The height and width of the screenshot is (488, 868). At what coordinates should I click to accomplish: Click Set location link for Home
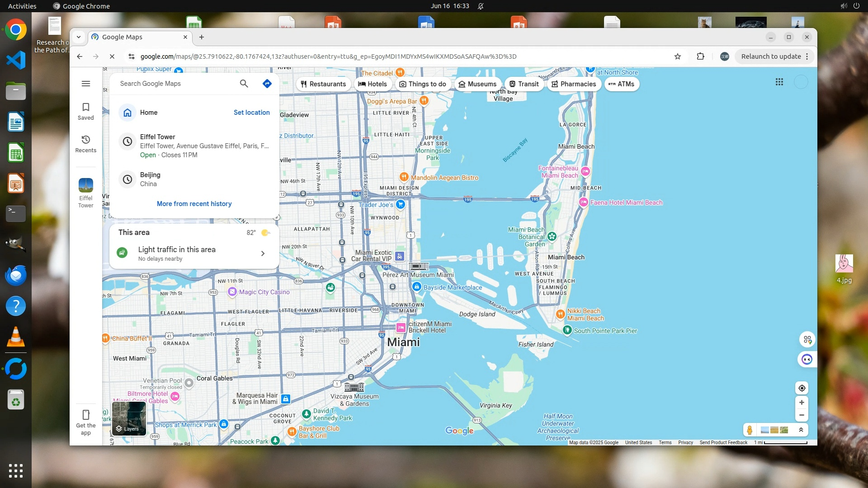click(251, 113)
